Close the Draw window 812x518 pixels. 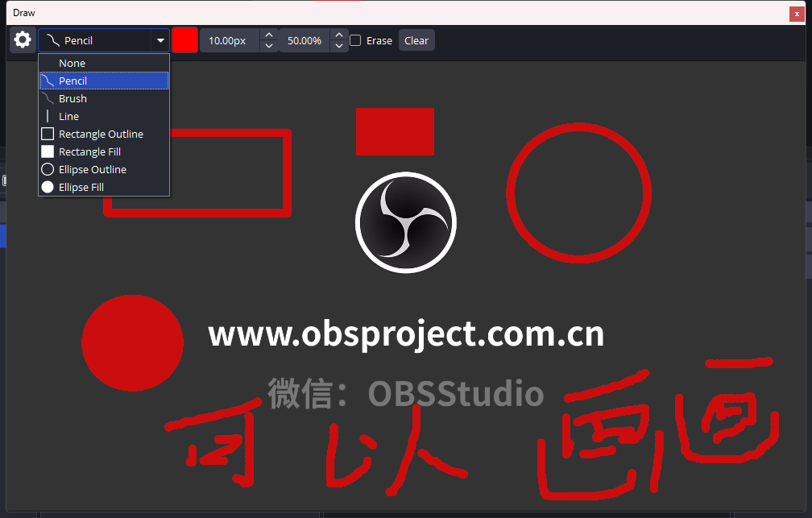point(797,14)
